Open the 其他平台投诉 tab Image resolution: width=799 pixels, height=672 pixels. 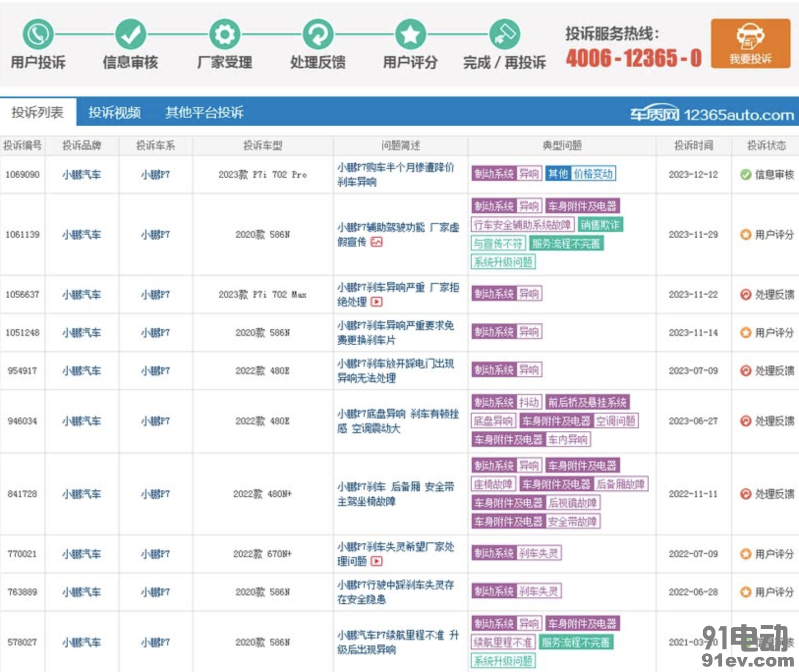(204, 112)
